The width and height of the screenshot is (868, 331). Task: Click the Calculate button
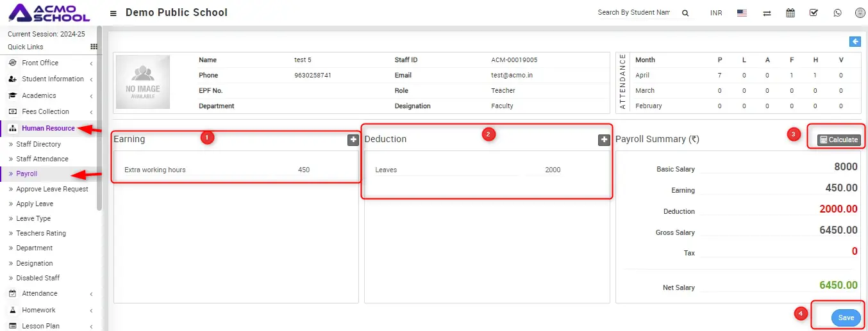coord(839,140)
